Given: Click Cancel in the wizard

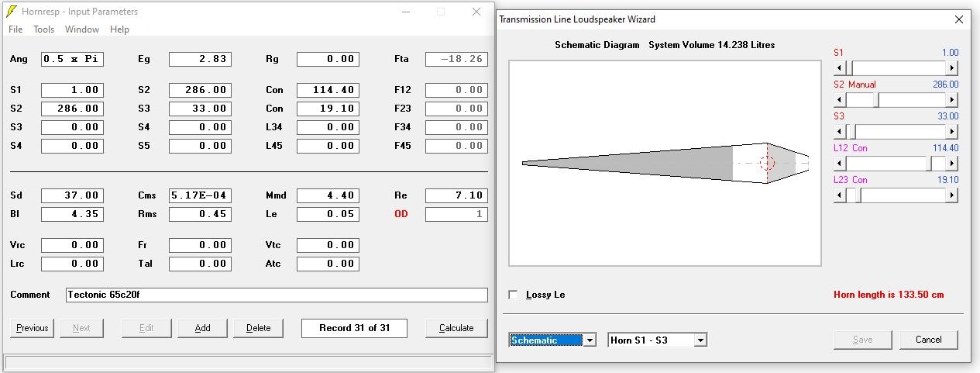Looking at the screenshot, I should coord(928,340).
